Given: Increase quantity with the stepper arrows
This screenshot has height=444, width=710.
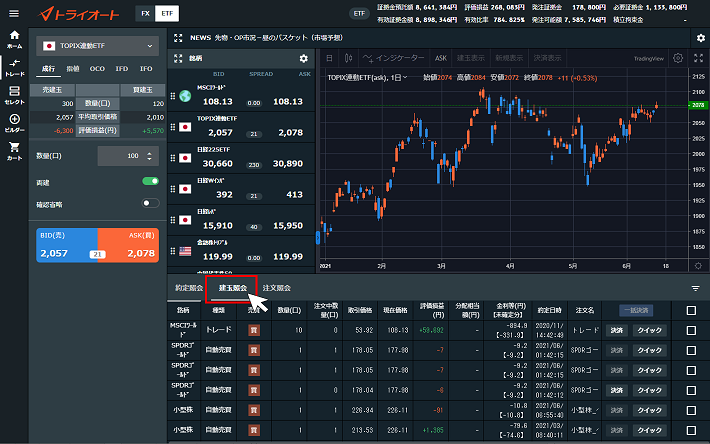Looking at the screenshot, I should tap(149, 153).
